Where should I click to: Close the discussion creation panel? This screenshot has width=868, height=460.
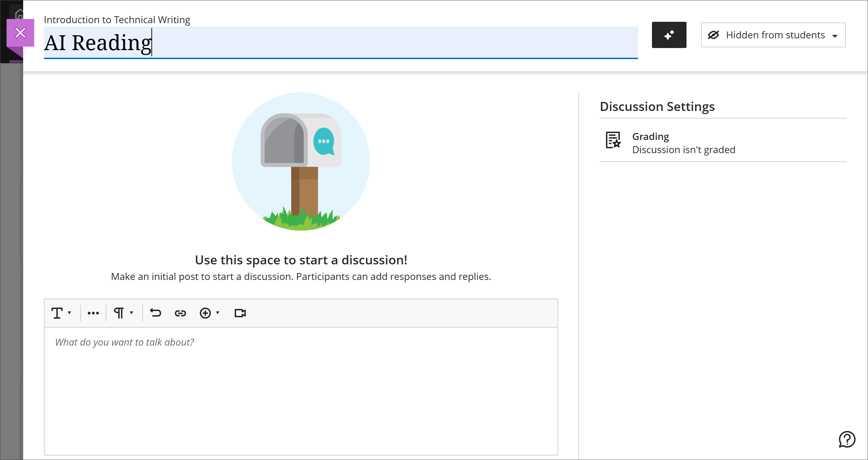[20, 32]
